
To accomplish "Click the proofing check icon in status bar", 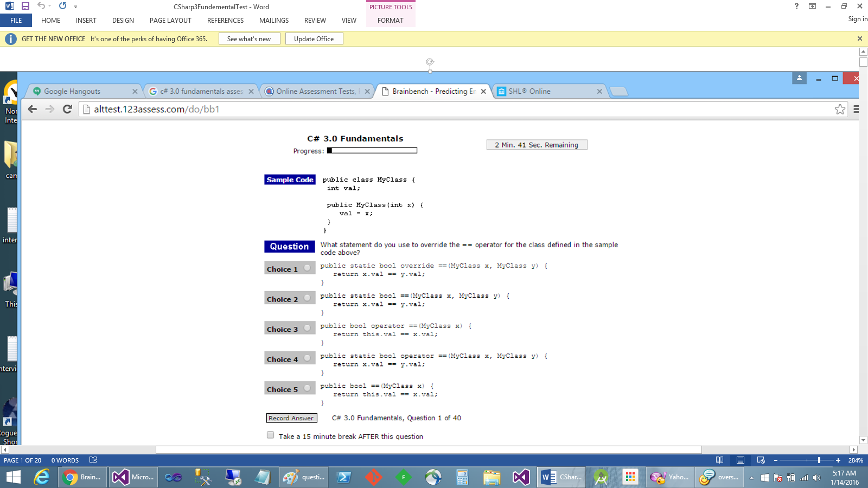I will 93,460.
